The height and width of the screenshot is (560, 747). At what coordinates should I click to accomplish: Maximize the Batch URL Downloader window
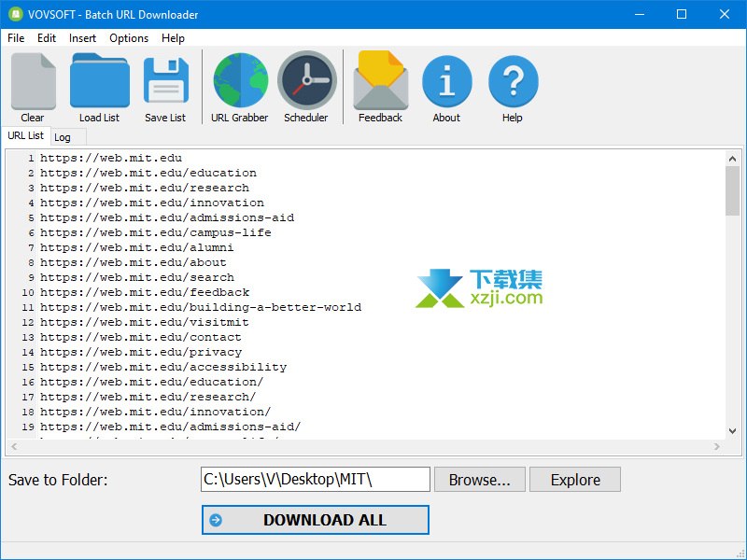pyautogui.click(x=682, y=14)
